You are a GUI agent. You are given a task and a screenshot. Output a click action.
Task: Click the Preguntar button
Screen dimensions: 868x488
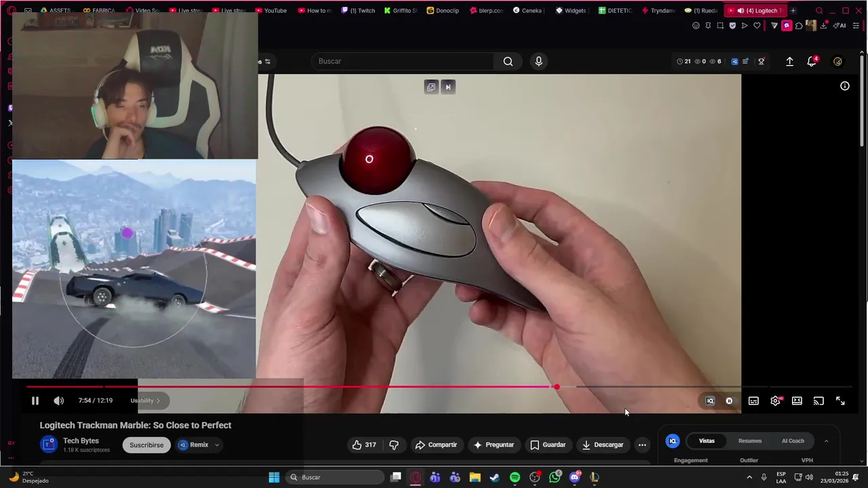pyautogui.click(x=494, y=445)
